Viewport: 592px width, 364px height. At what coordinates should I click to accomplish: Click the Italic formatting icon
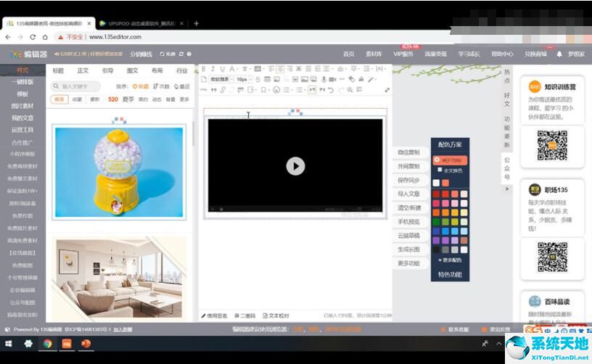point(213,69)
